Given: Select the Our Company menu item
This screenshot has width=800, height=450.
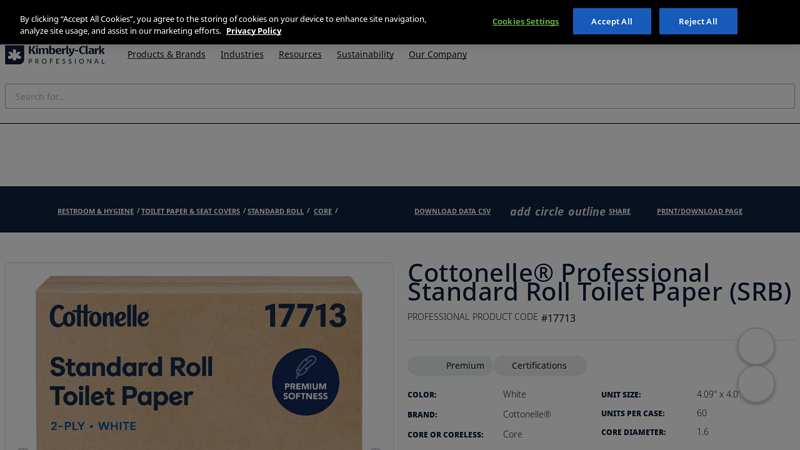Looking at the screenshot, I should pyautogui.click(x=437, y=54).
